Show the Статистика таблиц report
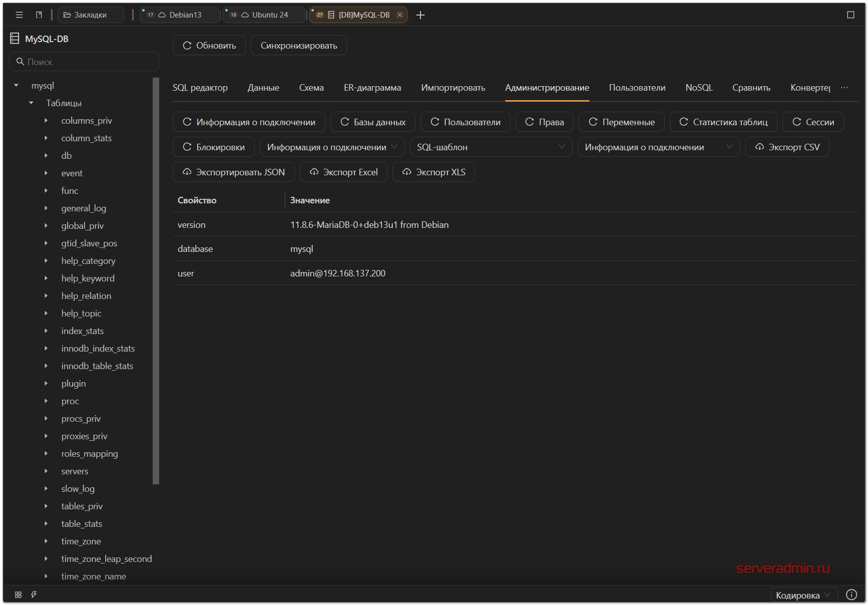This screenshot has height=605, width=868. click(723, 122)
